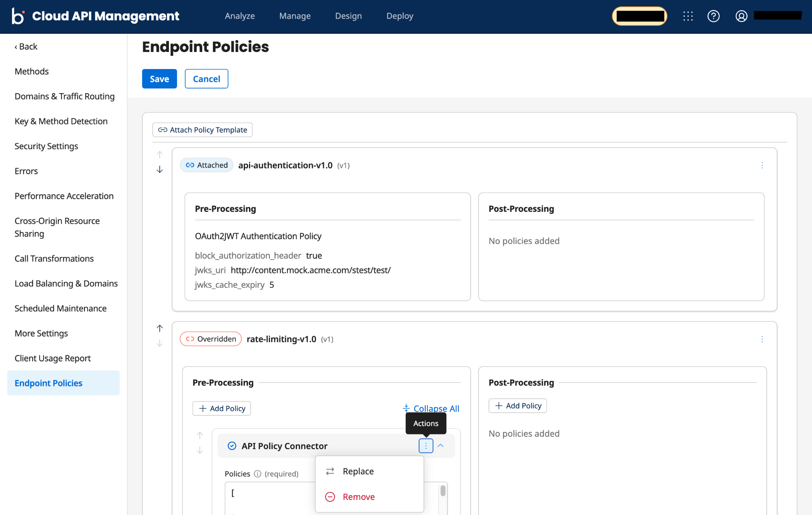Viewport: 812px width, 515px height.
Task: Click the API Policy Connector check status icon
Action: tap(232, 446)
